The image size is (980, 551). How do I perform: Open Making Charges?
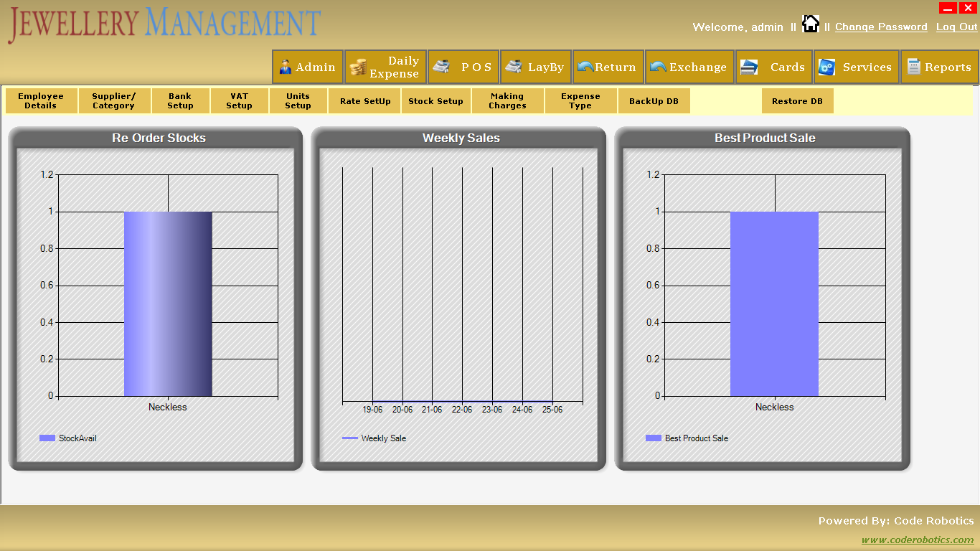[x=508, y=101]
